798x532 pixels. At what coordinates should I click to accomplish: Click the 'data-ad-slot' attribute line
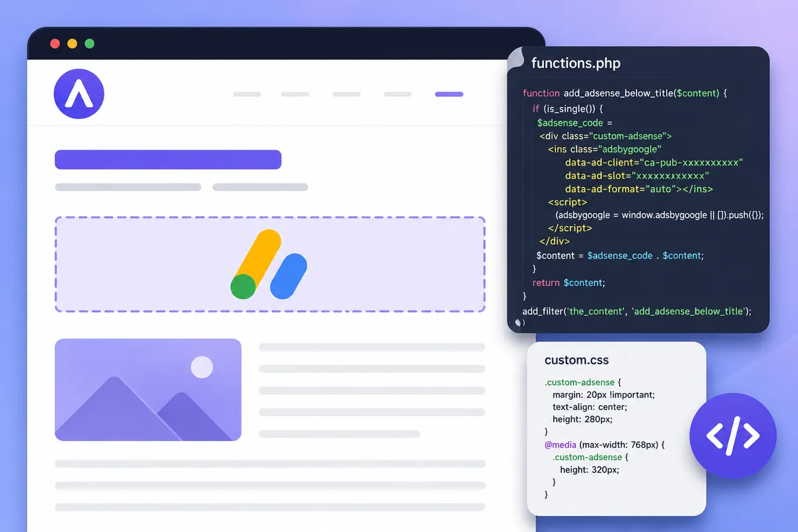tap(637, 176)
